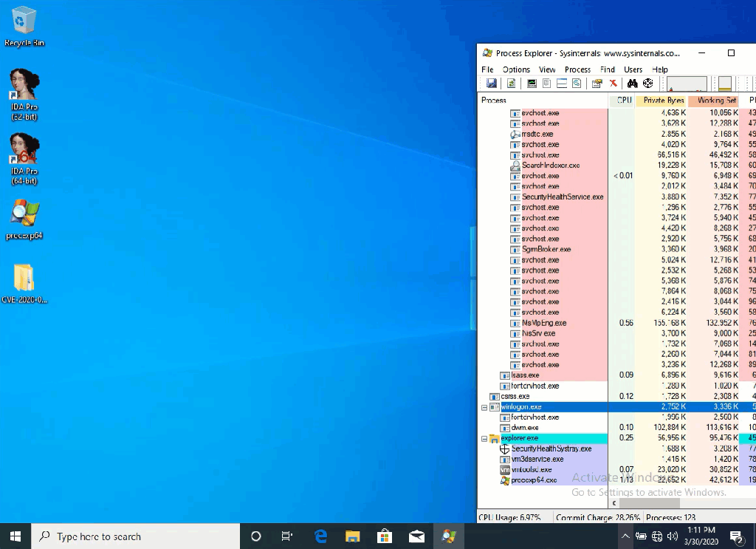Image resolution: width=756 pixels, height=549 pixels.
Task: Open the Process menu
Action: click(x=577, y=69)
